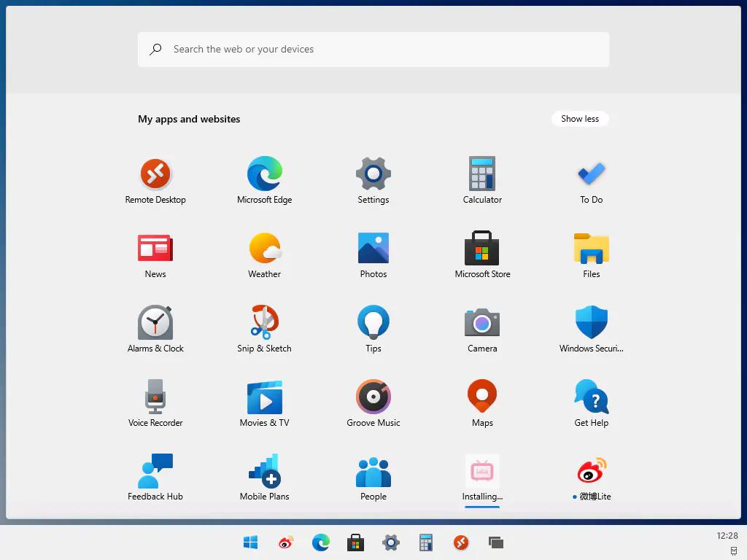The height and width of the screenshot is (560, 747).
Task: Open the Files app
Action: click(591, 248)
